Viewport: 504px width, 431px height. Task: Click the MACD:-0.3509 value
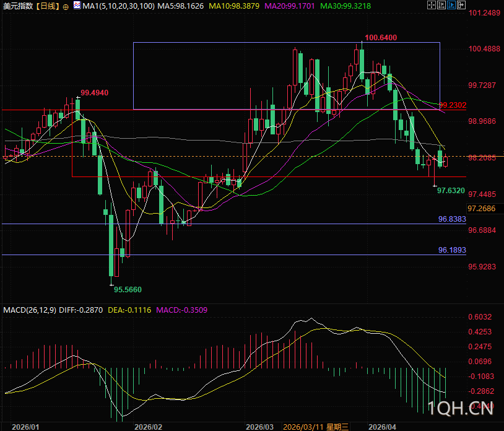pyautogui.click(x=182, y=310)
